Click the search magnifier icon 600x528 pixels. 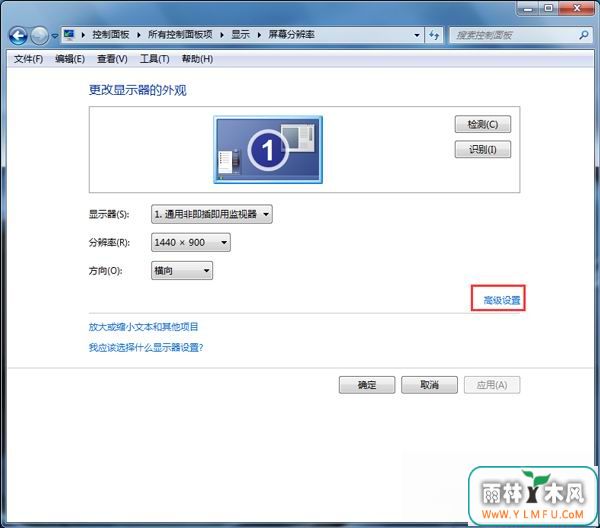(x=583, y=35)
